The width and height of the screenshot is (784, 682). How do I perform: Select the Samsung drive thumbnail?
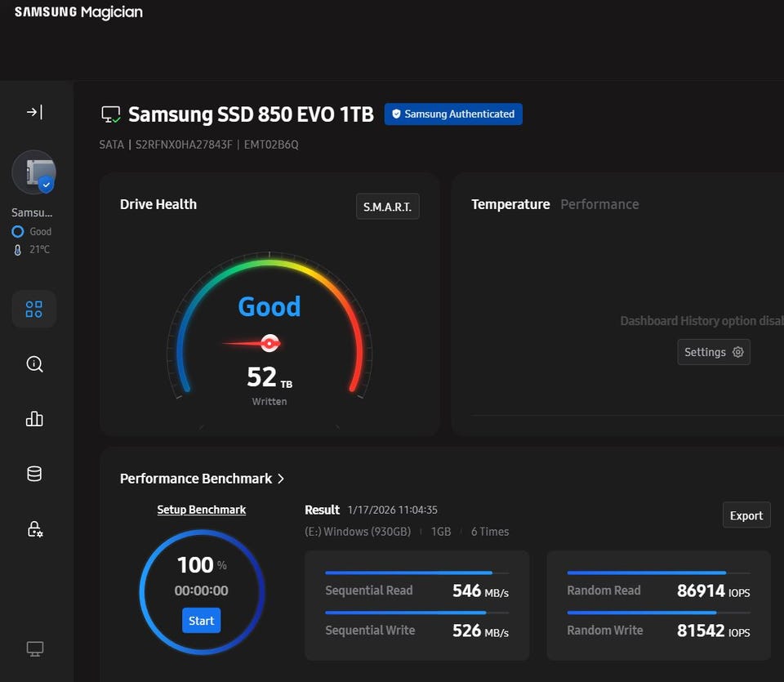(x=34, y=172)
